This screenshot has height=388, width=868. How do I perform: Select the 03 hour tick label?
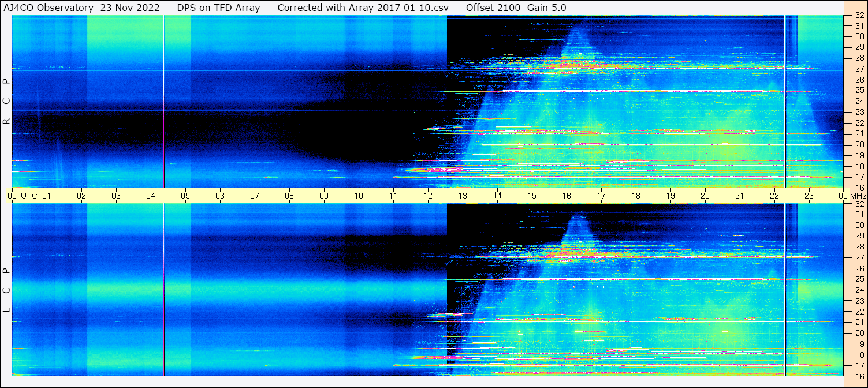116,196
